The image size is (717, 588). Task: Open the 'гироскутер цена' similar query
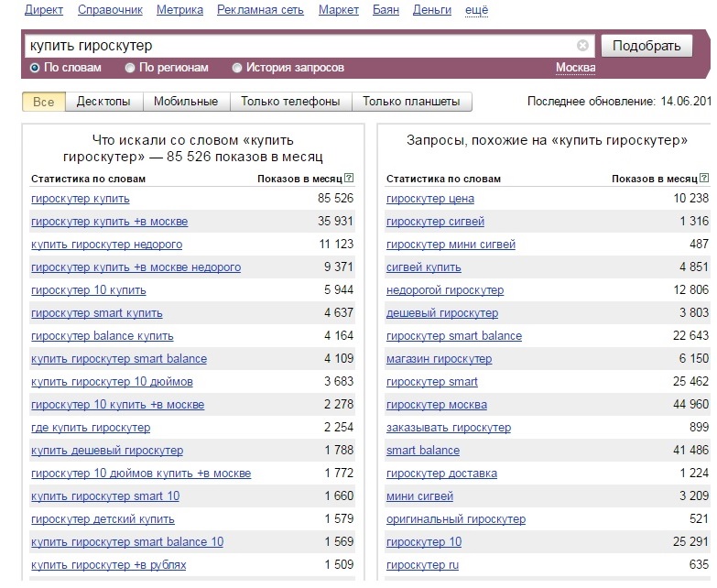pyautogui.click(x=430, y=199)
